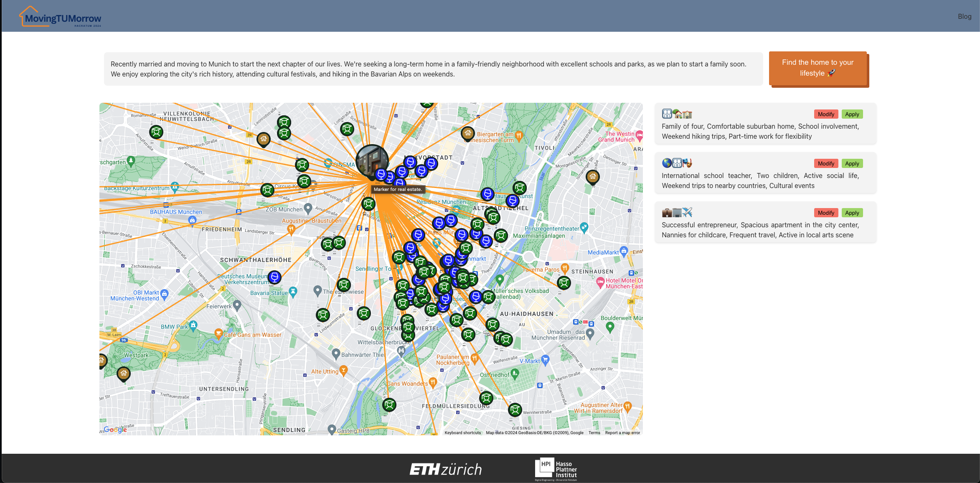Open Google Maps Terms link

coord(594,433)
